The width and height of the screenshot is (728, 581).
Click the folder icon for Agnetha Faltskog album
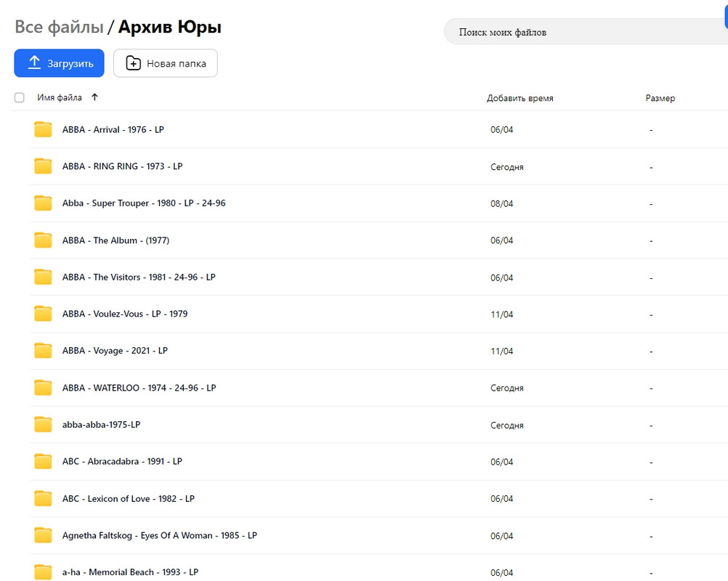pos(43,535)
